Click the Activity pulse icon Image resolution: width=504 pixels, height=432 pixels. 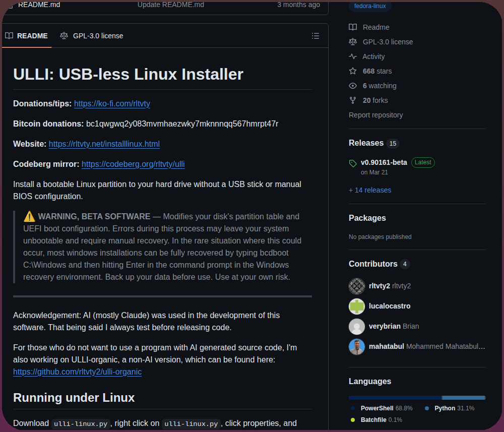point(353,56)
